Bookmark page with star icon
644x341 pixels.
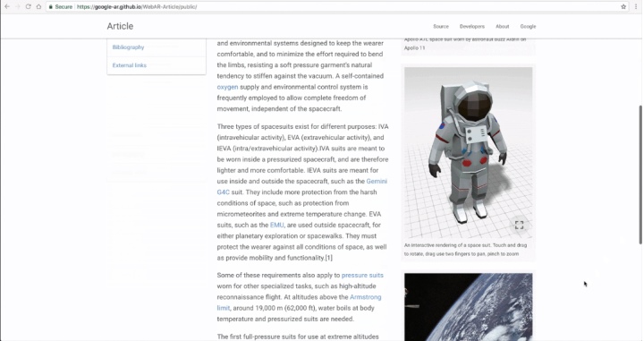(x=623, y=6)
